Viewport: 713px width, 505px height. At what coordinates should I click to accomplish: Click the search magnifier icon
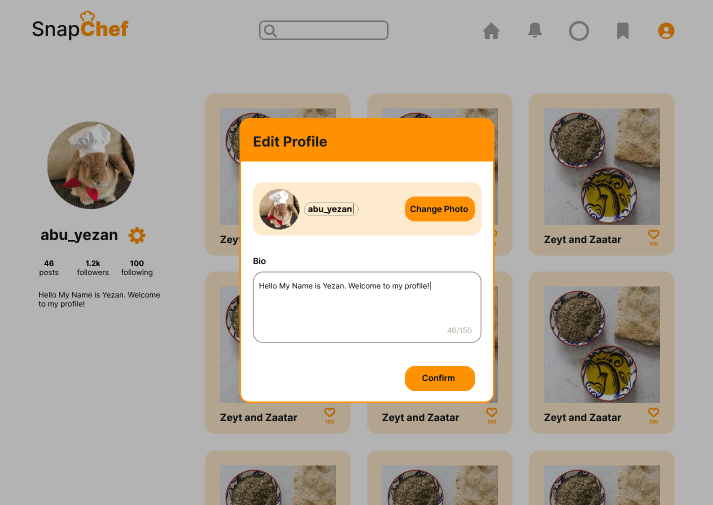point(270,31)
